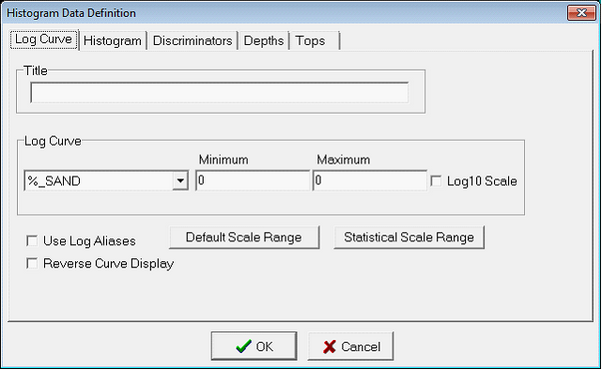
Task: Open the Histogram tab
Action: (x=112, y=41)
